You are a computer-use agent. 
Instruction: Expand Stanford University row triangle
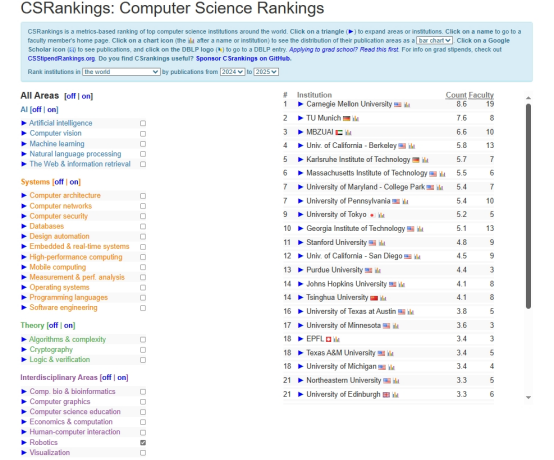click(x=300, y=242)
